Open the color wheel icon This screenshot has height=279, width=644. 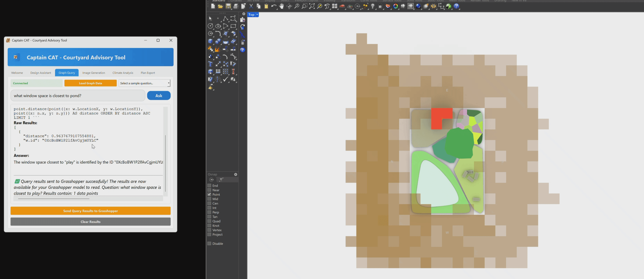tap(395, 7)
